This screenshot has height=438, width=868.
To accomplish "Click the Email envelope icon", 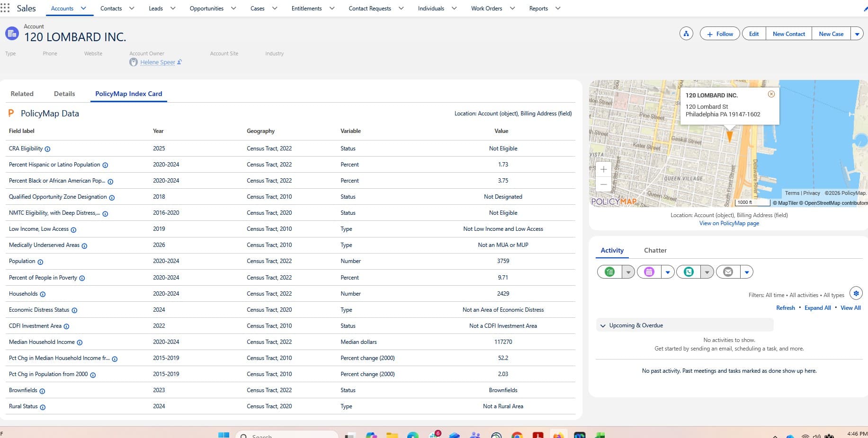I will coord(728,272).
